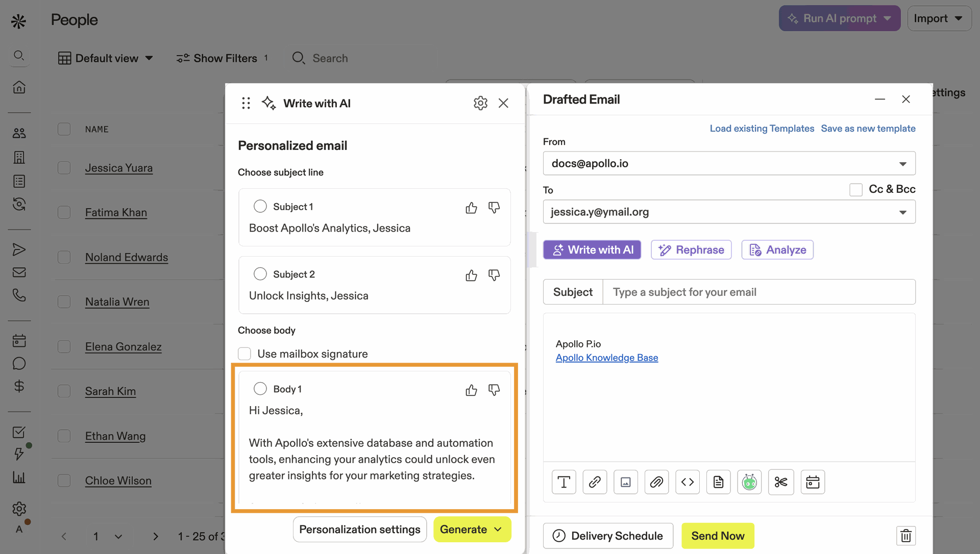Screen dimensions: 980x554
Task: Insert image via the picture icon
Action: click(626, 482)
